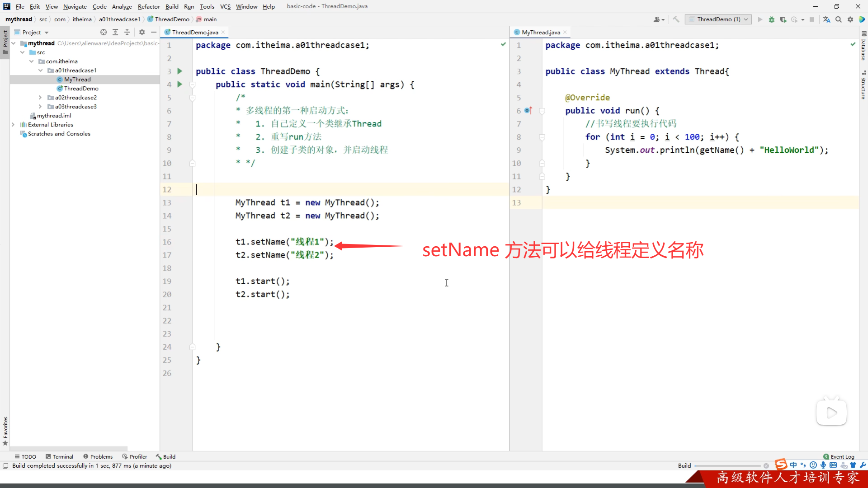Open the Refactor menu
Screen dimensions: 868x488
(149, 6)
